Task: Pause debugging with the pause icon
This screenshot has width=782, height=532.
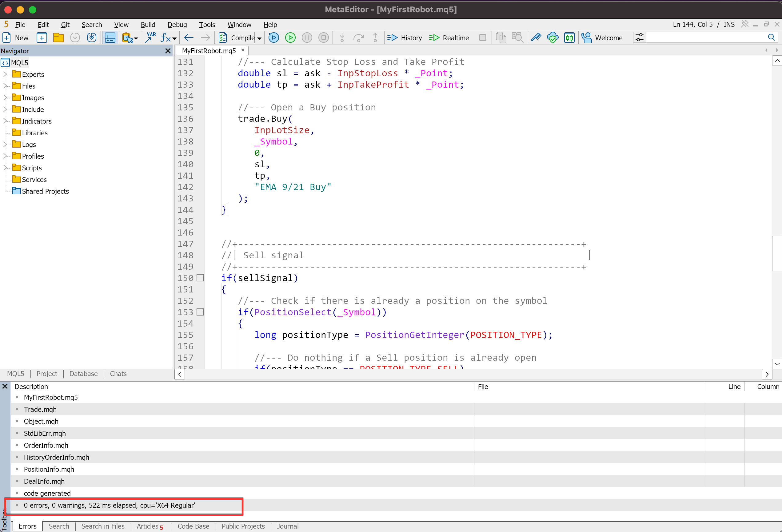Action: (307, 38)
